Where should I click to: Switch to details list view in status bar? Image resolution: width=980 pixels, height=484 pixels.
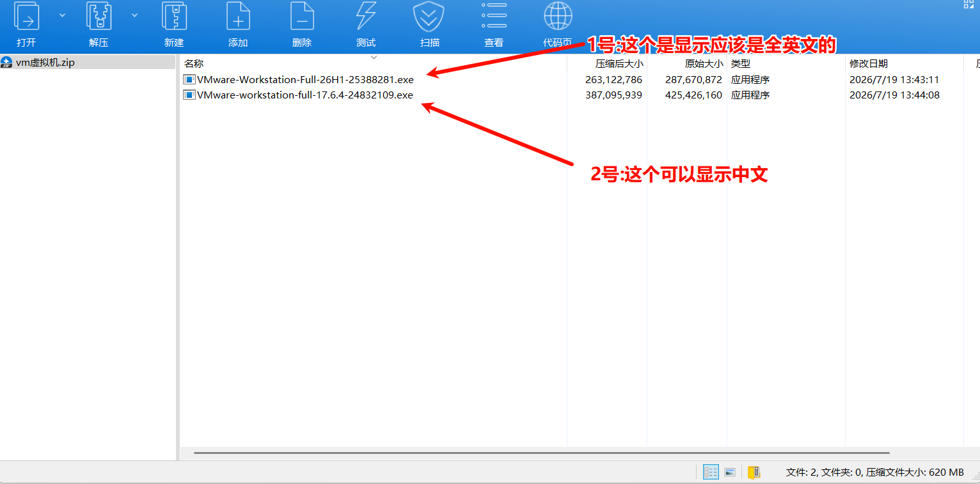[711, 472]
